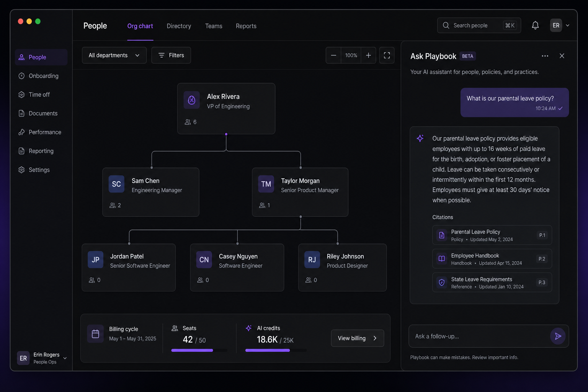Close the Ask Playbook panel
This screenshot has height=392, width=588.
pyautogui.click(x=562, y=56)
